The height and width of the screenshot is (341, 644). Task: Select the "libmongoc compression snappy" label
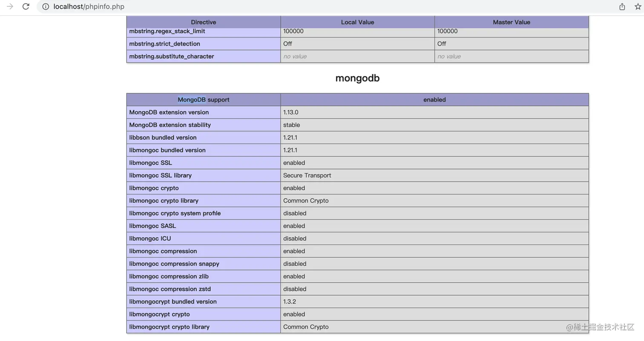[174, 264]
